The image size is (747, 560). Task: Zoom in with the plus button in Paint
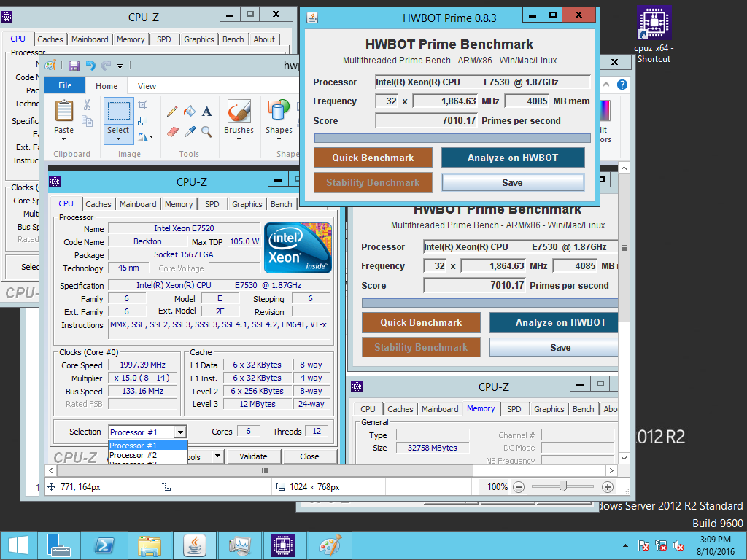pyautogui.click(x=607, y=486)
